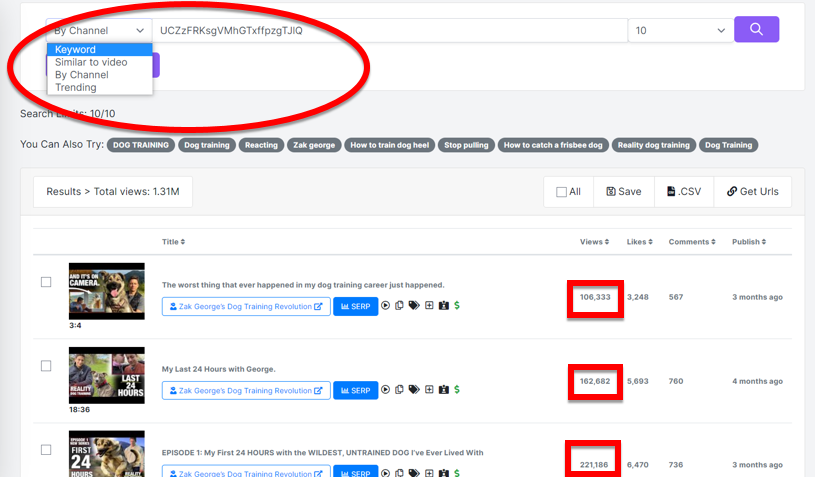The image size is (815, 477).
Task: Open the results count dropdown showing 10
Action: click(x=680, y=31)
